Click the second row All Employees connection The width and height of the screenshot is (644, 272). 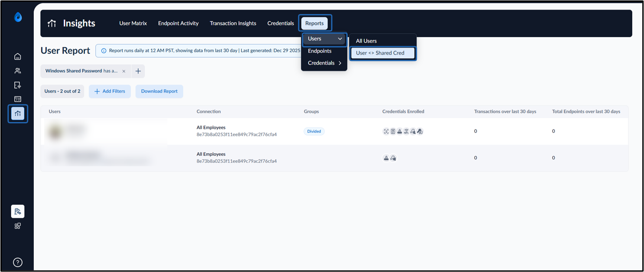211,154
